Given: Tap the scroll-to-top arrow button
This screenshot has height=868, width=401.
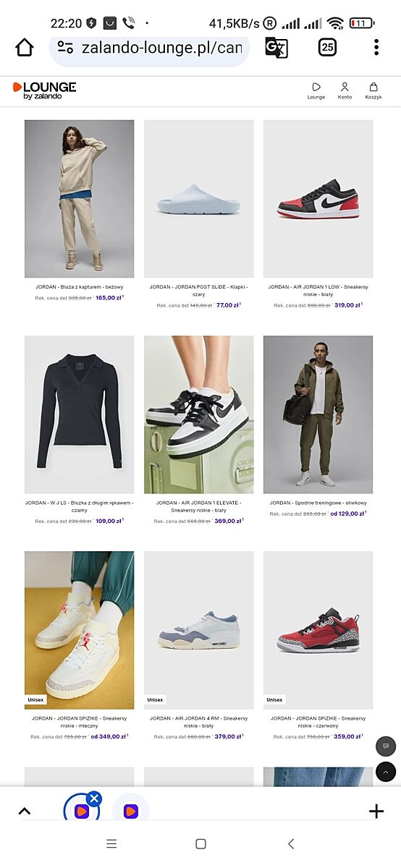Looking at the screenshot, I should [386, 772].
